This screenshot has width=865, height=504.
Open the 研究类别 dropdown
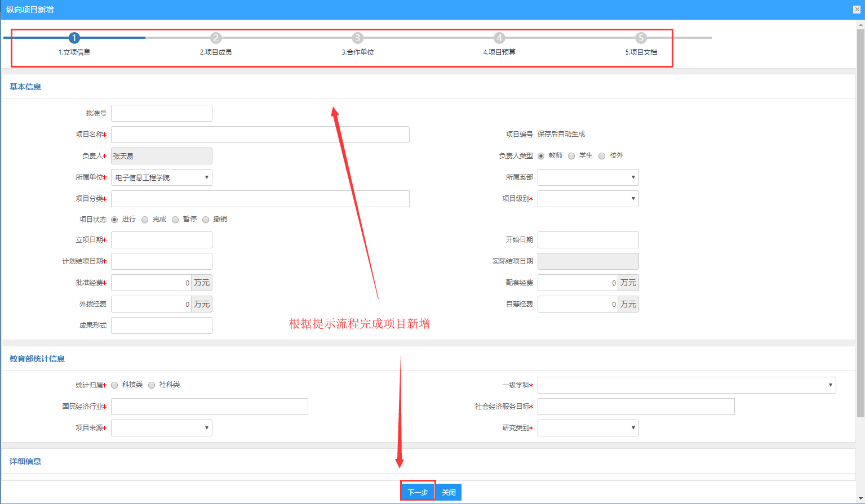pyautogui.click(x=588, y=428)
